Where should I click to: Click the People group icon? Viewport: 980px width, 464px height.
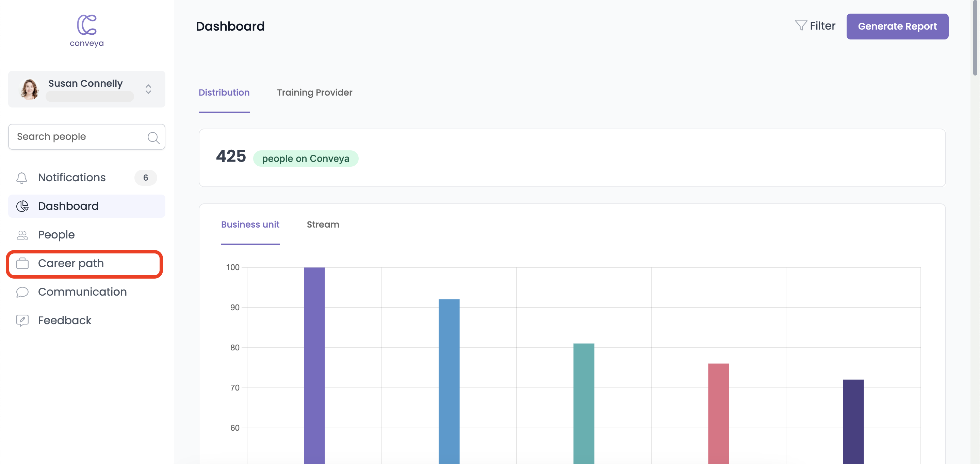(22, 235)
